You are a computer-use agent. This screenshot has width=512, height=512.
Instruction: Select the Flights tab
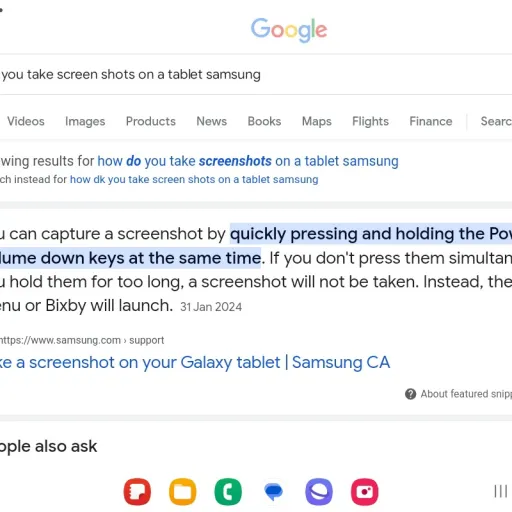(370, 121)
